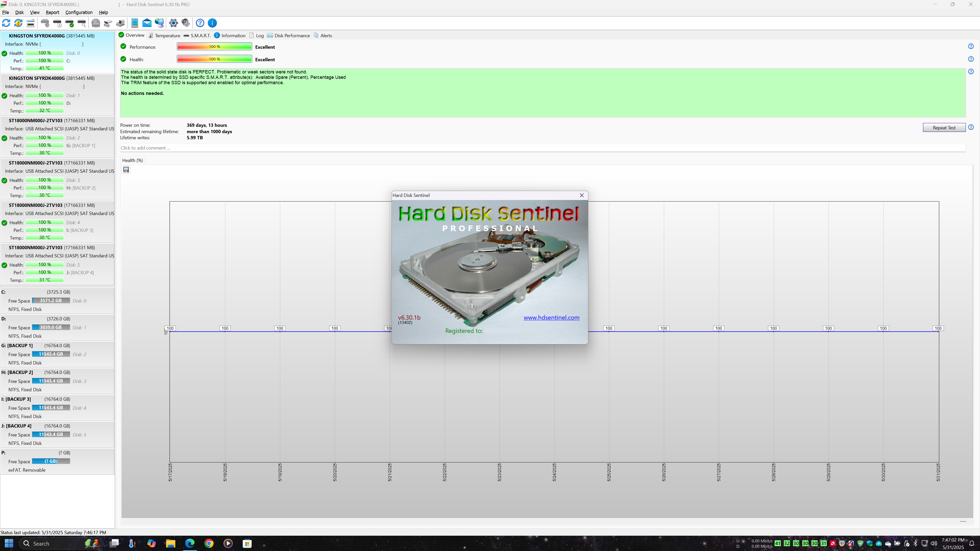Click the lifetime writes '5.99 TB' value
Image resolution: width=980 pixels, height=551 pixels.
pyautogui.click(x=195, y=138)
